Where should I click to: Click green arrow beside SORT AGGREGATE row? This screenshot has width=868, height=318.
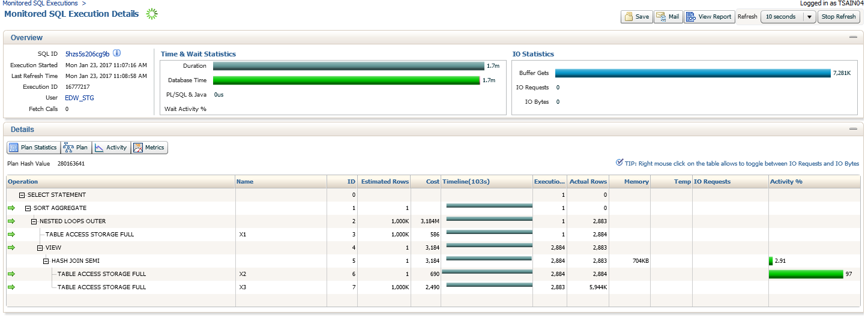click(11, 208)
